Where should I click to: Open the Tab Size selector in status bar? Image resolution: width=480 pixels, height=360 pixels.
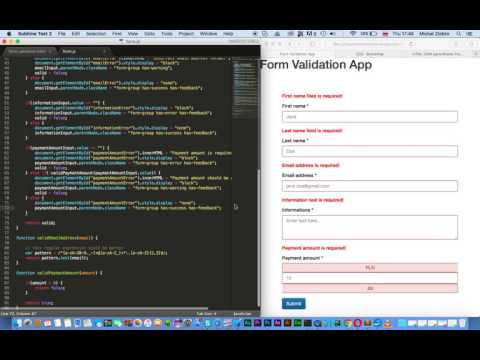coord(206,314)
